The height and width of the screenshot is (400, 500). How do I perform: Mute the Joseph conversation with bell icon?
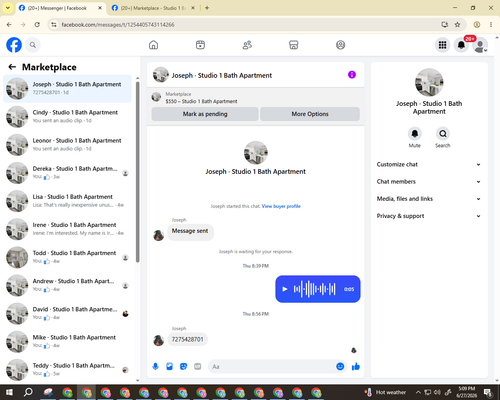click(415, 134)
